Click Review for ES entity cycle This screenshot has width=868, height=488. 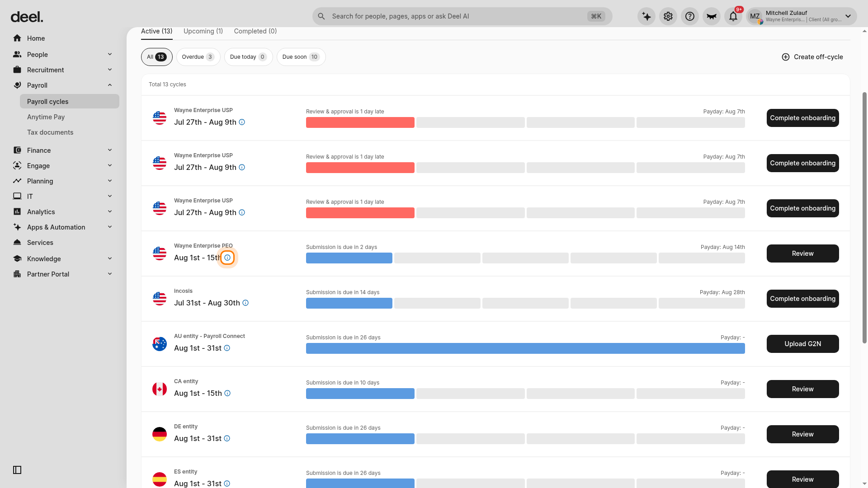[803, 479]
